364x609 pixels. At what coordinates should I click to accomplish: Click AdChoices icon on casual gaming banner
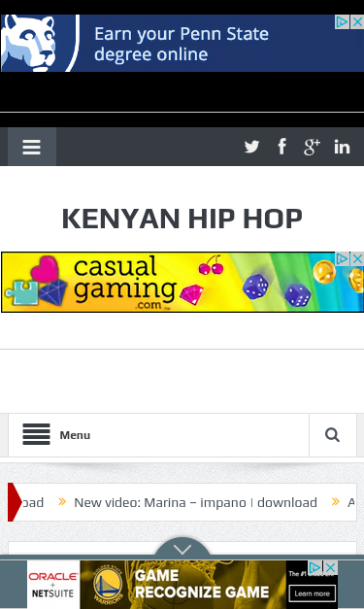(342, 258)
